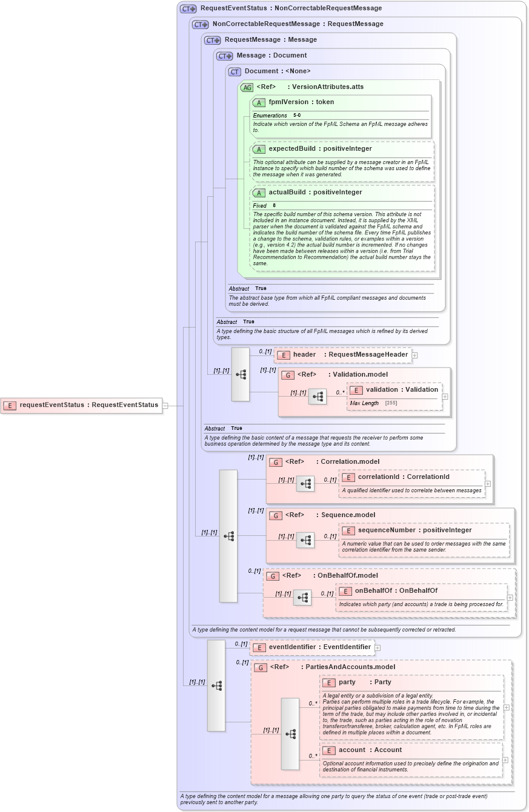Image resolution: width=529 pixels, height=812 pixels.
Task: Click the sequence compositor inside OnBehalfOf.model
Action: 302,598
